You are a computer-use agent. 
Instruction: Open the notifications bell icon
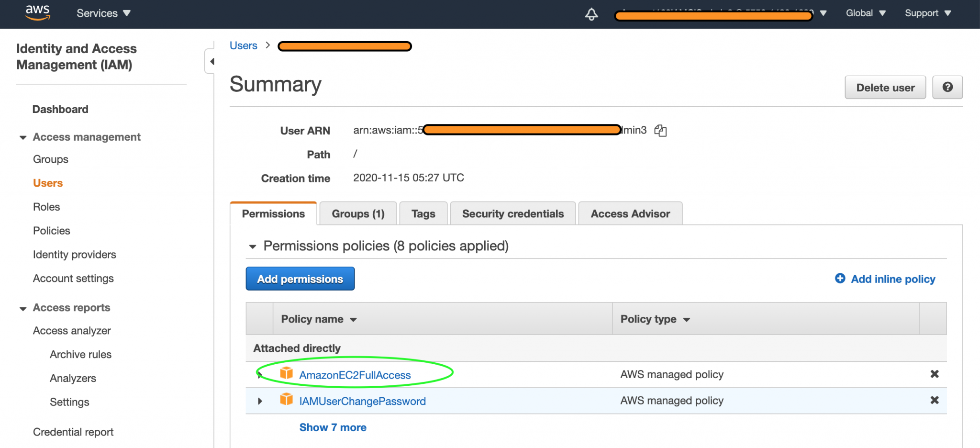(591, 14)
